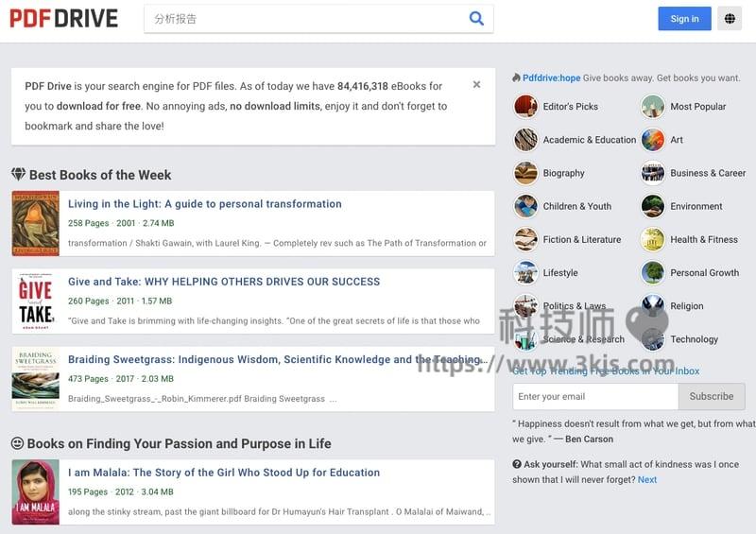Click the Sign in button
The width and height of the screenshot is (756, 534).
tap(684, 19)
